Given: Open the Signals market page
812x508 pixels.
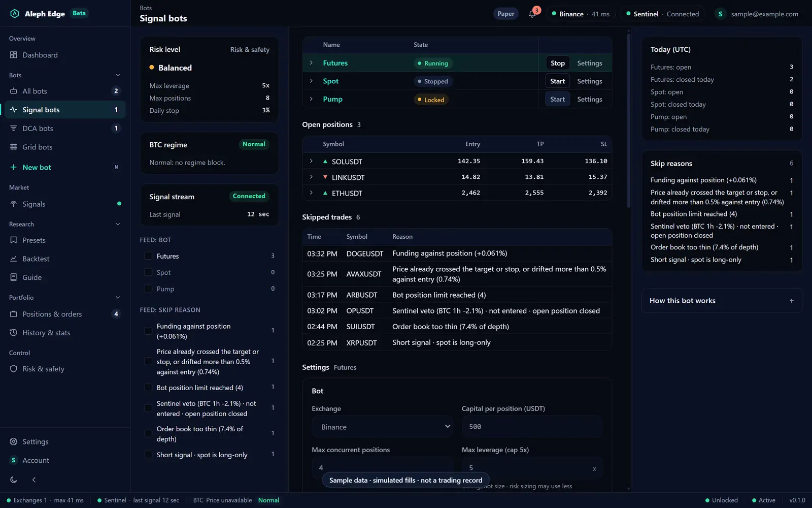Looking at the screenshot, I should (65, 204).
